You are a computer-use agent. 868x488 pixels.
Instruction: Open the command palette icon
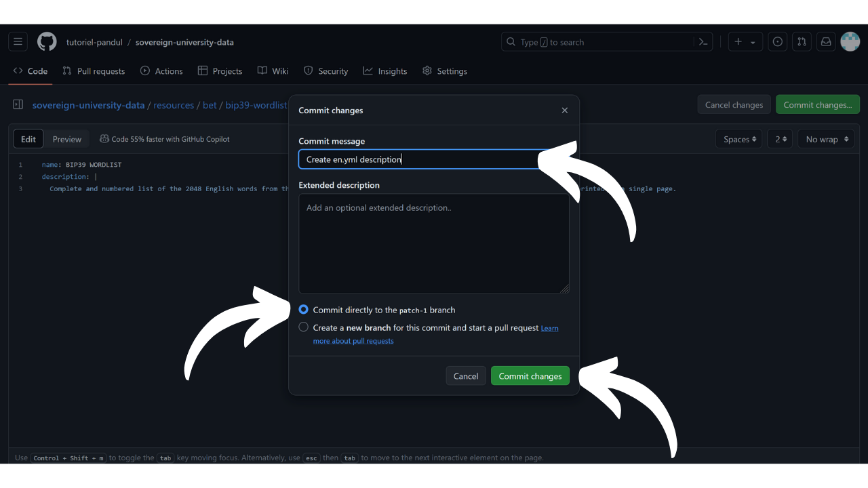pyautogui.click(x=703, y=42)
